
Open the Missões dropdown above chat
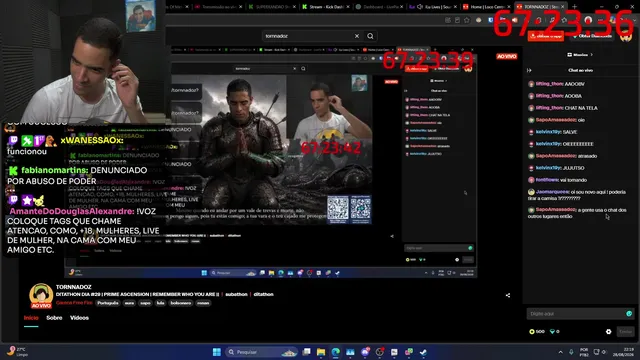pyautogui.click(x=580, y=55)
